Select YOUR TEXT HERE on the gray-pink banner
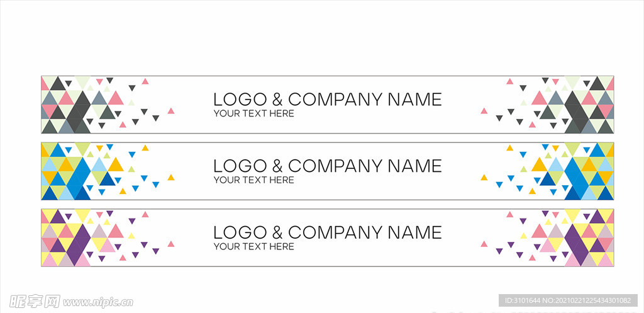Image resolution: width=644 pixels, height=313 pixels. 254,113
